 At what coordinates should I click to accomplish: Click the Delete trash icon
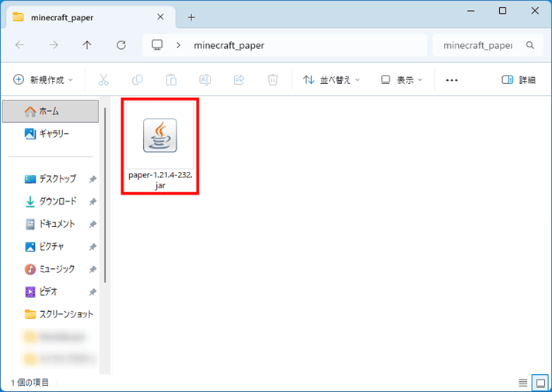(x=272, y=80)
